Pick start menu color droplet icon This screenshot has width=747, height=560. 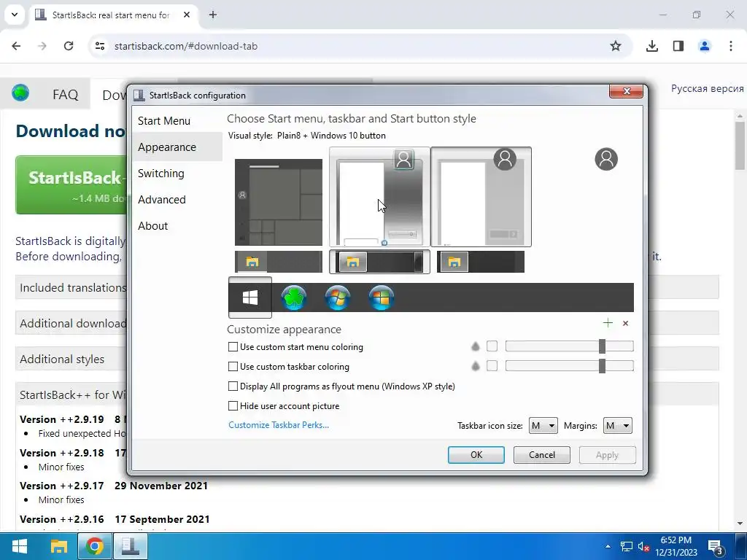(x=476, y=346)
